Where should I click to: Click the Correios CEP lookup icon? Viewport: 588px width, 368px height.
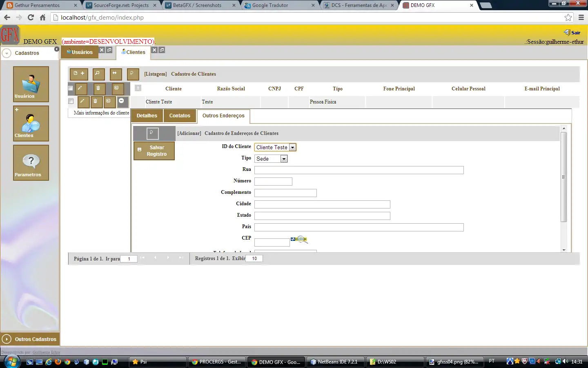(x=299, y=239)
